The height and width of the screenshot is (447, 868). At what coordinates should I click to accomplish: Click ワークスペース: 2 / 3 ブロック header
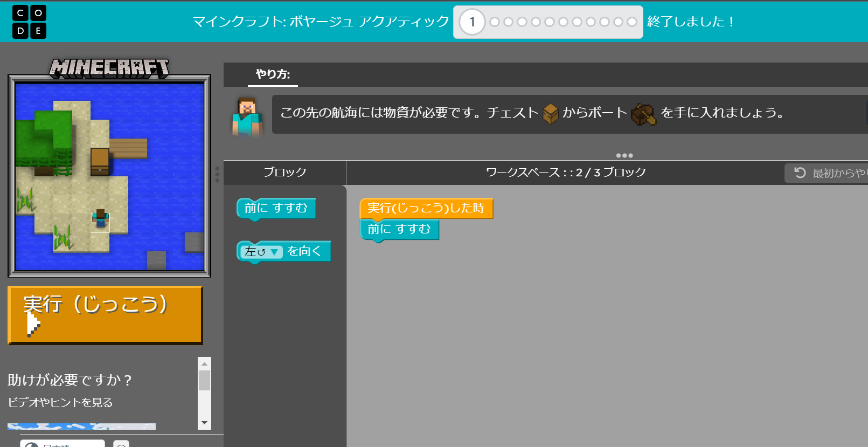(x=566, y=173)
